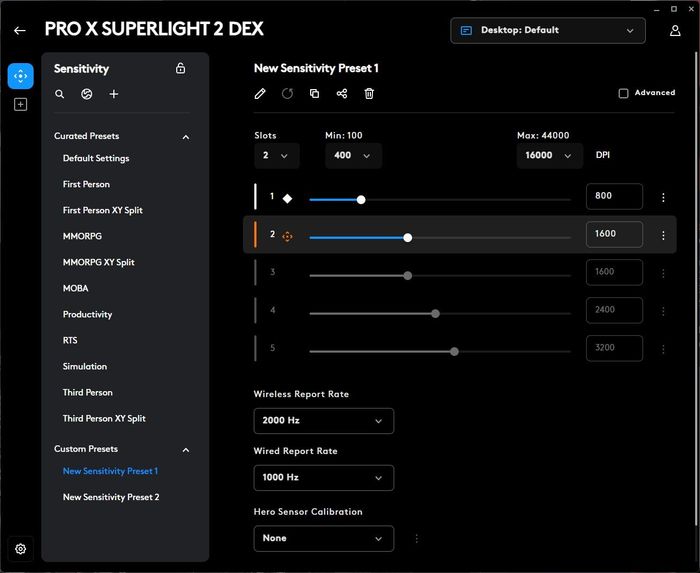Open the three-dot menu for slot 5

(x=663, y=349)
